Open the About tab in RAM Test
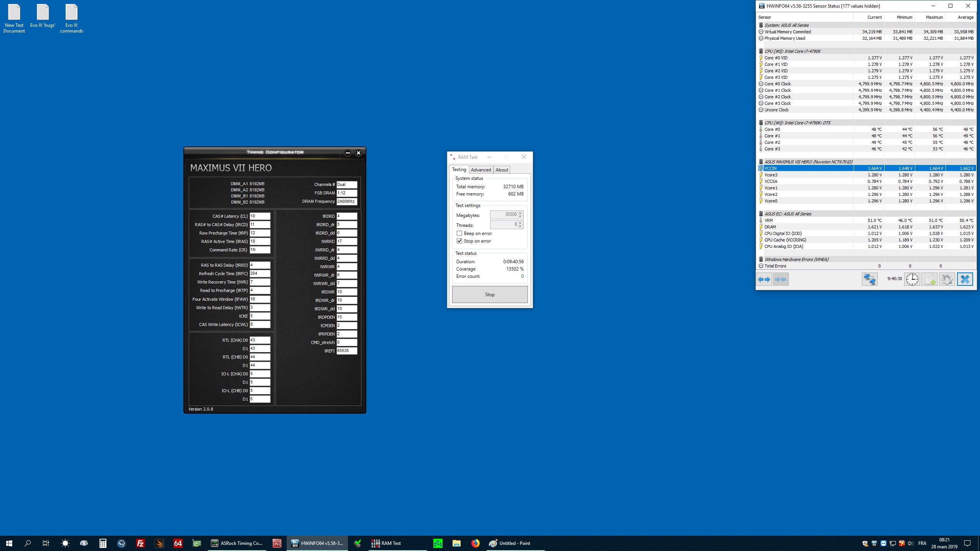The image size is (980, 551). tap(501, 170)
